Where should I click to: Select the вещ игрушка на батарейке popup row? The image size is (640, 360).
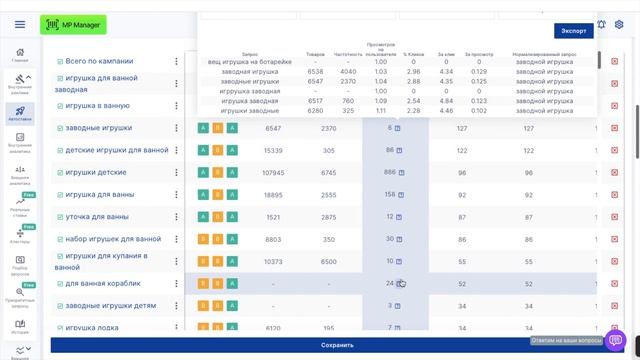[x=398, y=62]
